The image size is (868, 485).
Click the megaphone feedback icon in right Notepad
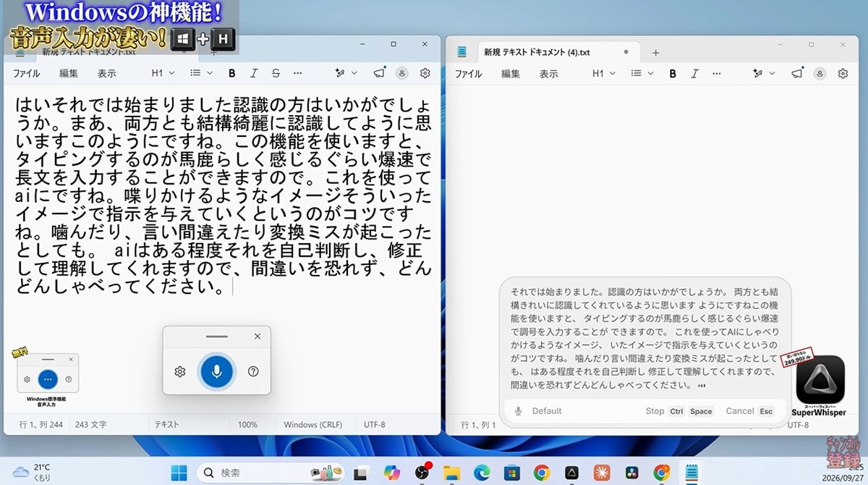click(x=796, y=73)
